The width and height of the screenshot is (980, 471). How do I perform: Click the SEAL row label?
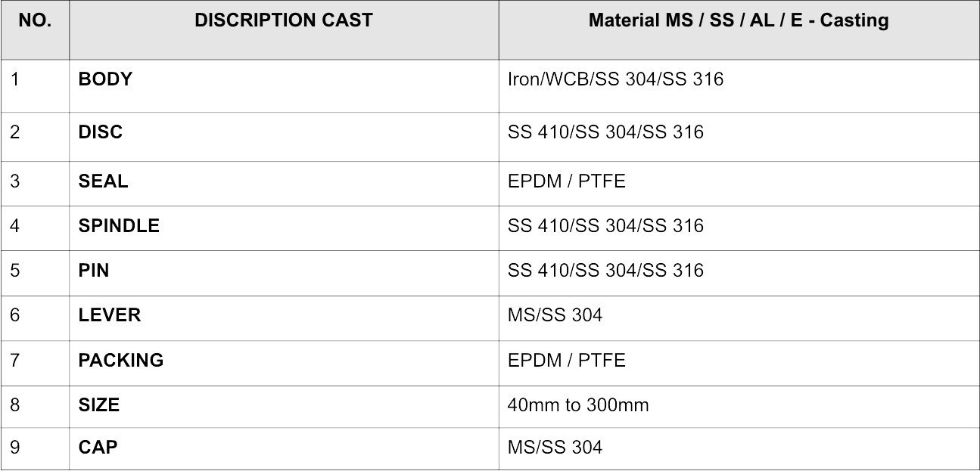pyautogui.click(x=104, y=181)
